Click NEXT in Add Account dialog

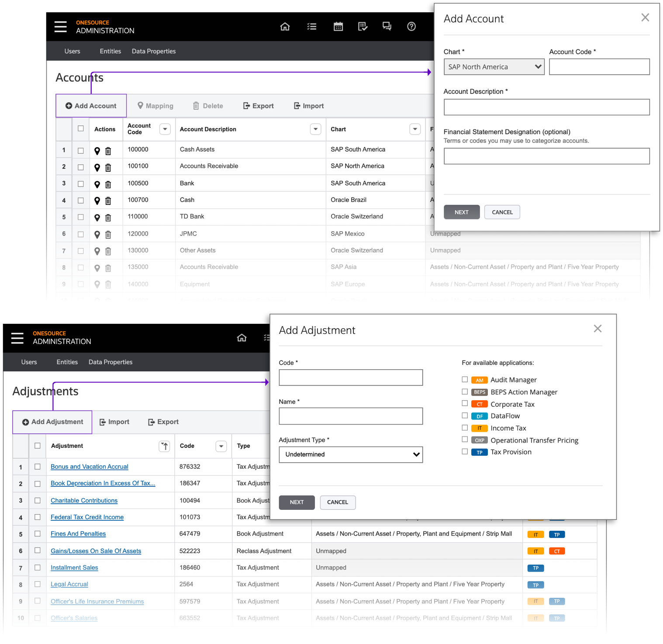462,212
